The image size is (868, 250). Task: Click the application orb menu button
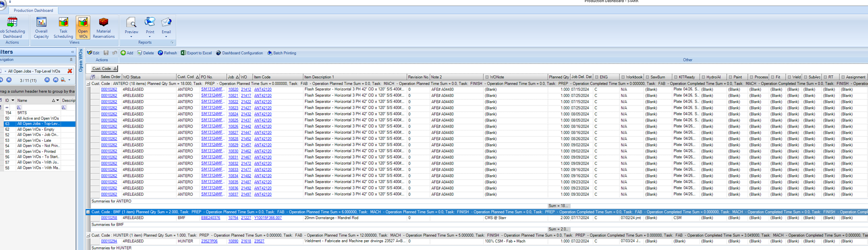(x=2, y=5)
